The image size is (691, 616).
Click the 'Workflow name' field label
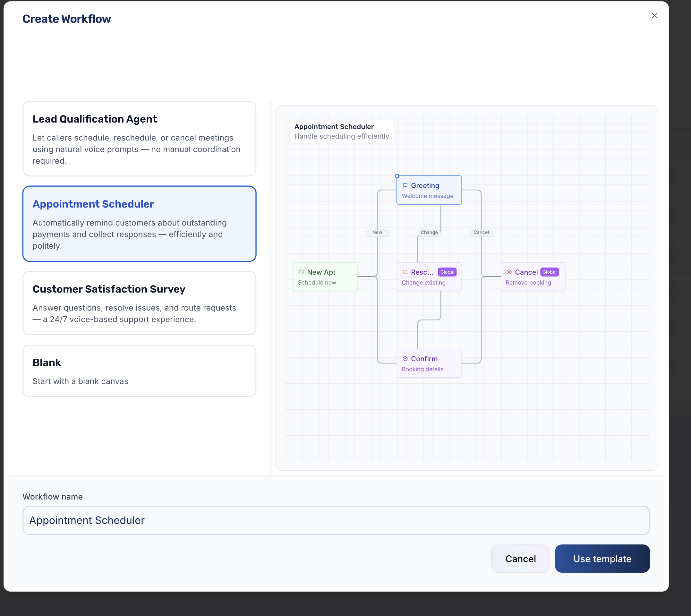53,497
